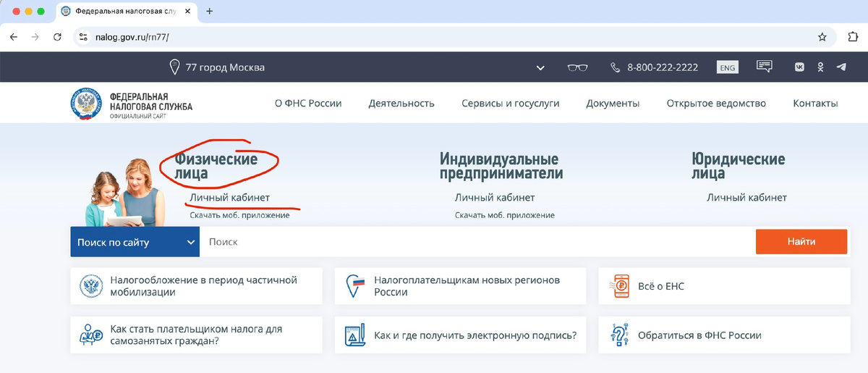
Task: Open a new browser tab
Action: pos(210,11)
